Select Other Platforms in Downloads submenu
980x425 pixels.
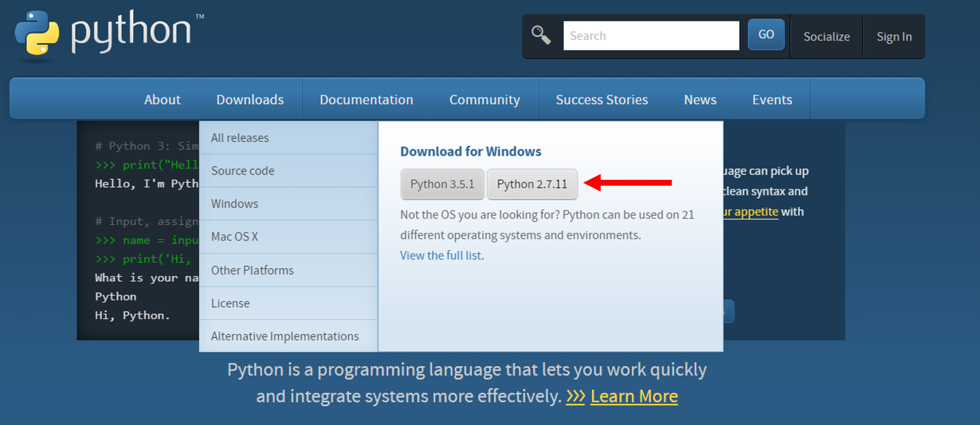289,270
